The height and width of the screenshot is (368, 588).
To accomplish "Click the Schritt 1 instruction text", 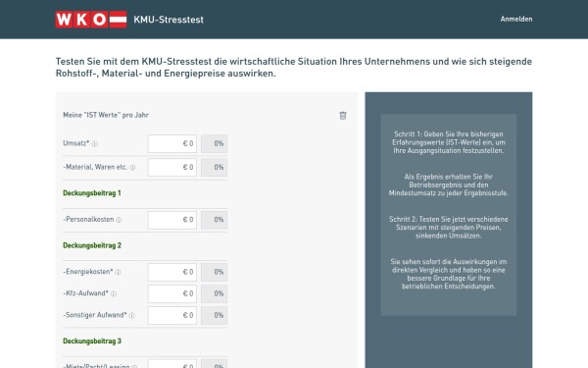I will coord(449,142).
